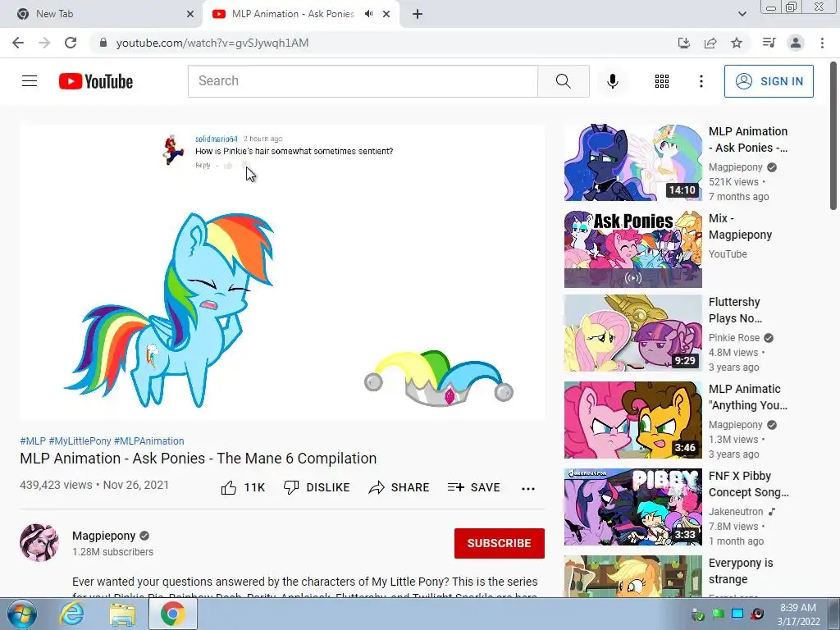Open the YouTube apps grid
The image size is (840, 630).
pyautogui.click(x=662, y=81)
